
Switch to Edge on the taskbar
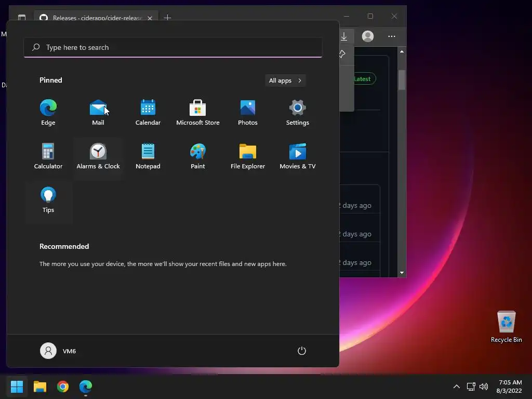click(x=86, y=387)
